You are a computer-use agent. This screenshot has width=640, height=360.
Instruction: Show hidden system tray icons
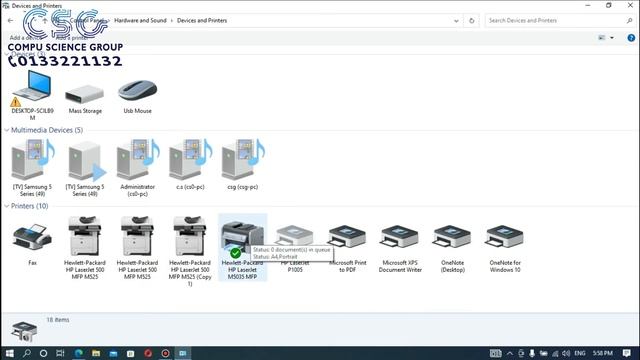pos(510,353)
